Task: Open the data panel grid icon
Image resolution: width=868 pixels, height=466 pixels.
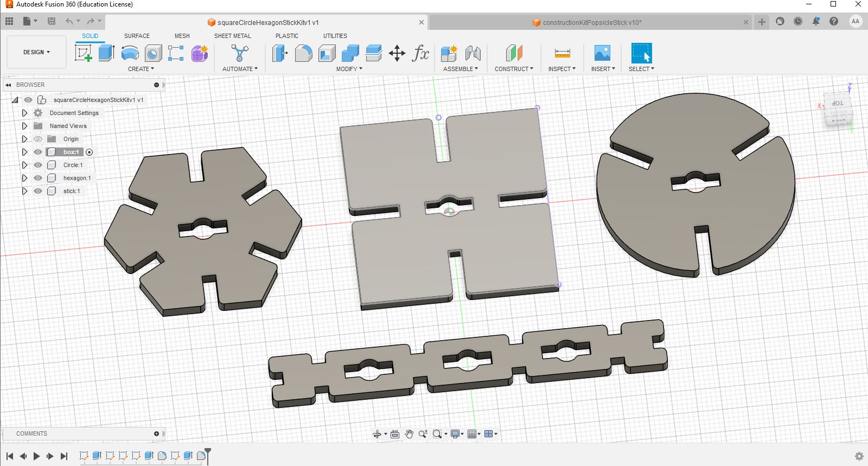Action: (9, 21)
